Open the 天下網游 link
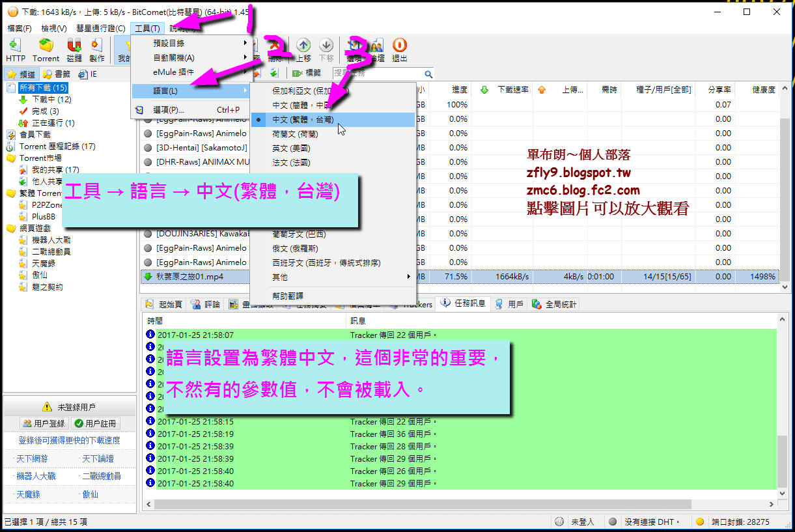 [32, 459]
